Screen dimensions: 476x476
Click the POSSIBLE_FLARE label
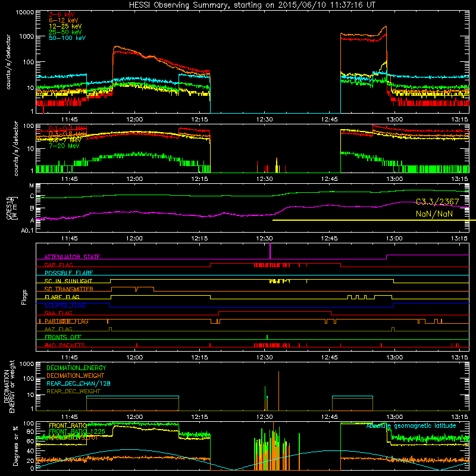pos(68,273)
